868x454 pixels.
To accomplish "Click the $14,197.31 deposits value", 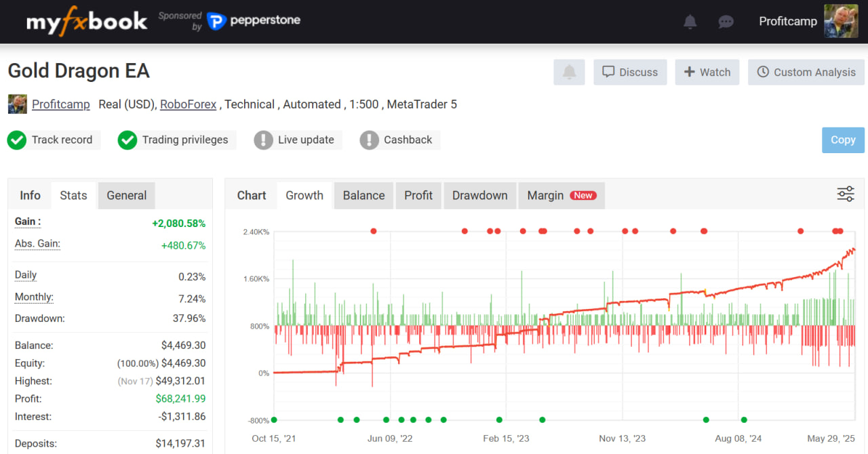I will tap(180, 444).
